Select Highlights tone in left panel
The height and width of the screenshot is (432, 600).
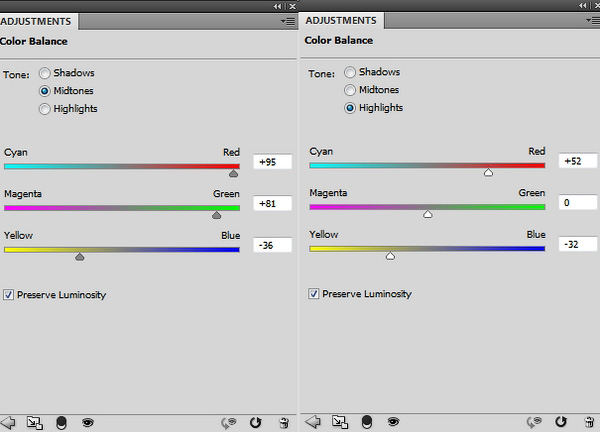point(45,109)
